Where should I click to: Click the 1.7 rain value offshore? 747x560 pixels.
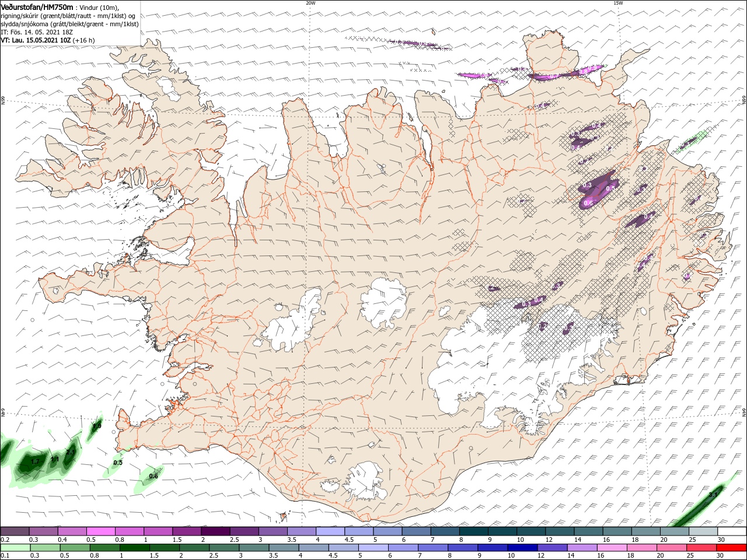(34, 461)
